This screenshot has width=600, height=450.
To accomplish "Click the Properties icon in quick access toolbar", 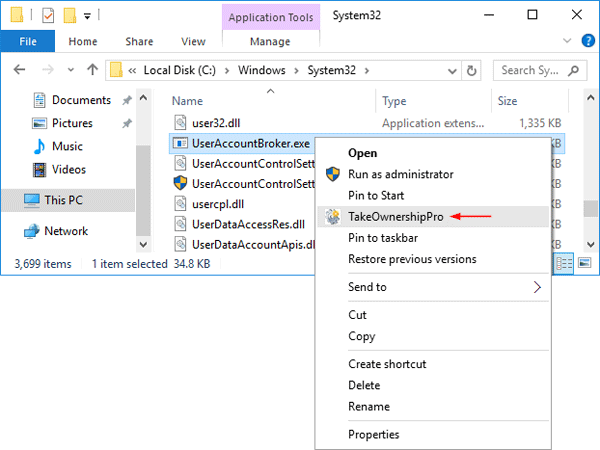I will pyautogui.click(x=47, y=15).
